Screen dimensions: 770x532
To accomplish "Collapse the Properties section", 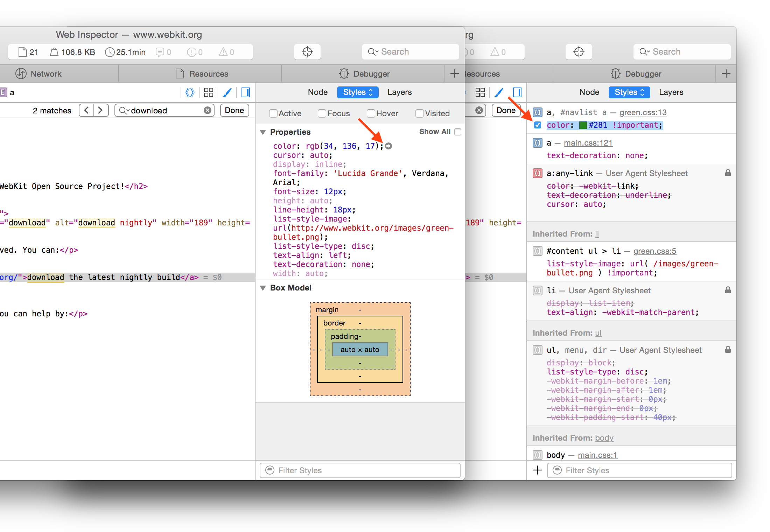I will [263, 132].
